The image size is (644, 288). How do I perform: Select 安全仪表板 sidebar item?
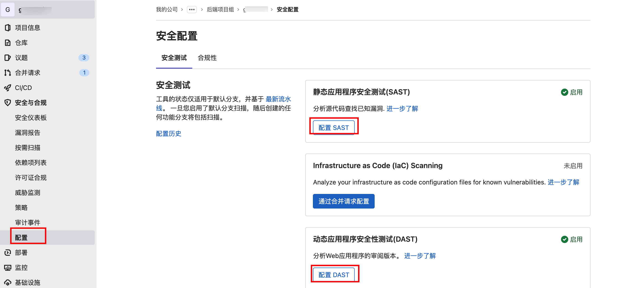pyautogui.click(x=31, y=117)
